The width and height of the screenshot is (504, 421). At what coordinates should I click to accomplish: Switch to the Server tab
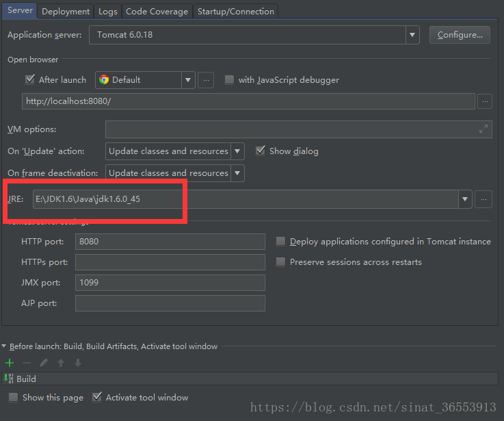point(20,10)
